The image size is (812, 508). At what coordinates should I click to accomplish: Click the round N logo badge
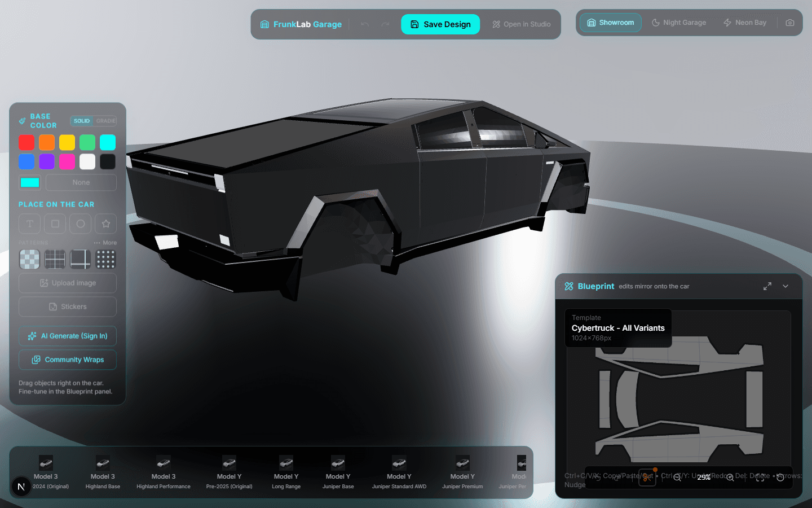point(21,487)
